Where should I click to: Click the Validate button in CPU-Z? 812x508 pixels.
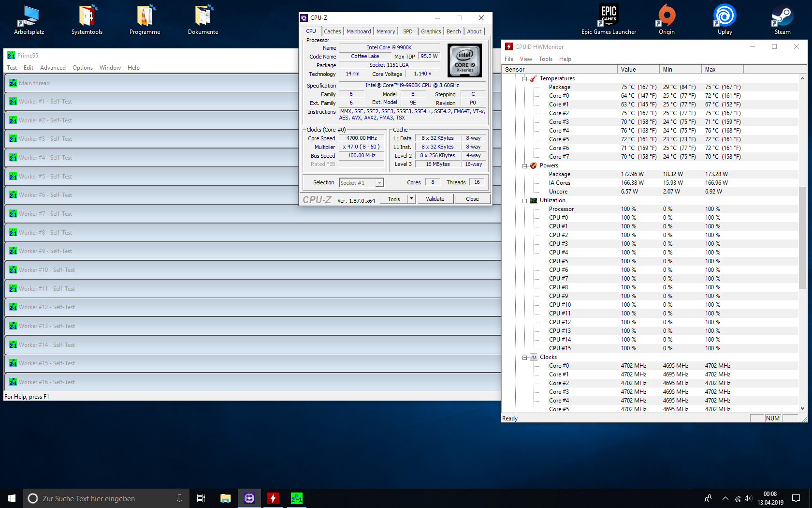(435, 199)
